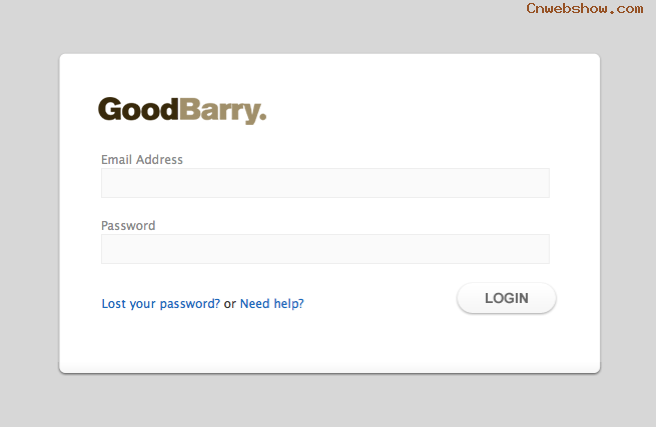Click the GoodBarry logo
Image resolution: width=656 pixels, height=427 pixels.
point(182,110)
